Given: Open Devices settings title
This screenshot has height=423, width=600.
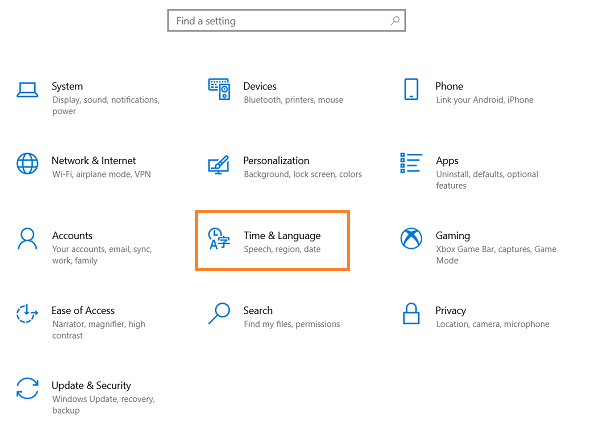Looking at the screenshot, I should (x=260, y=86).
